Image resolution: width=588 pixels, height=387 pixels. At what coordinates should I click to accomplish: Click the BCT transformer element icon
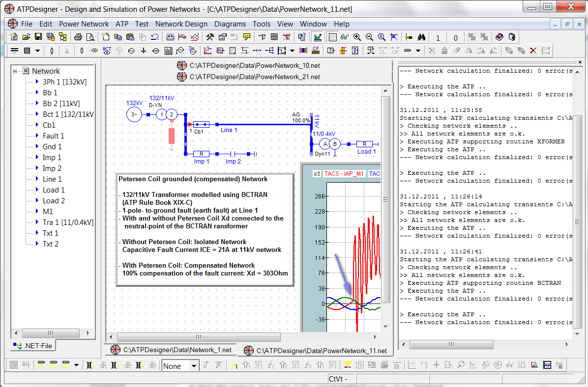tap(107, 50)
